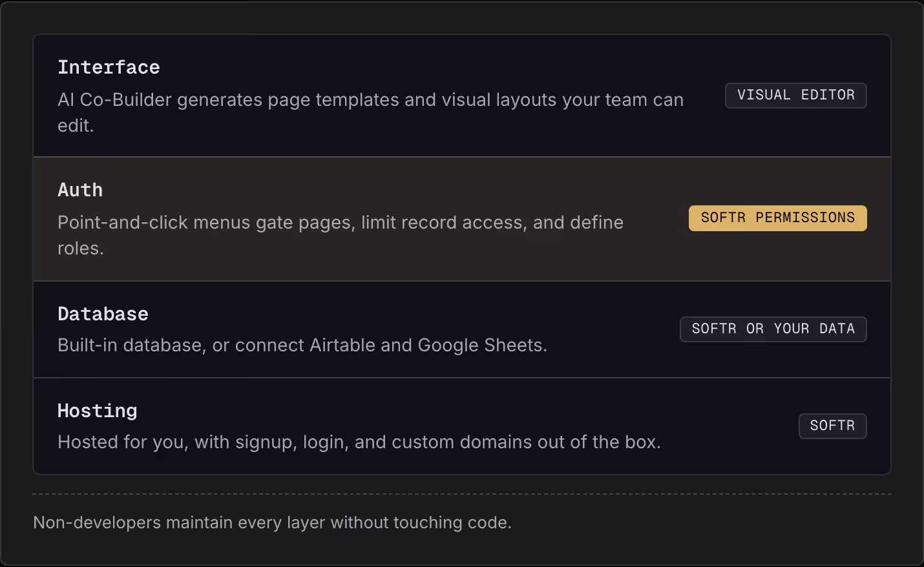Select the Interface heading
Image resolution: width=924 pixels, height=567 pixels.
(x=109, y=67)
